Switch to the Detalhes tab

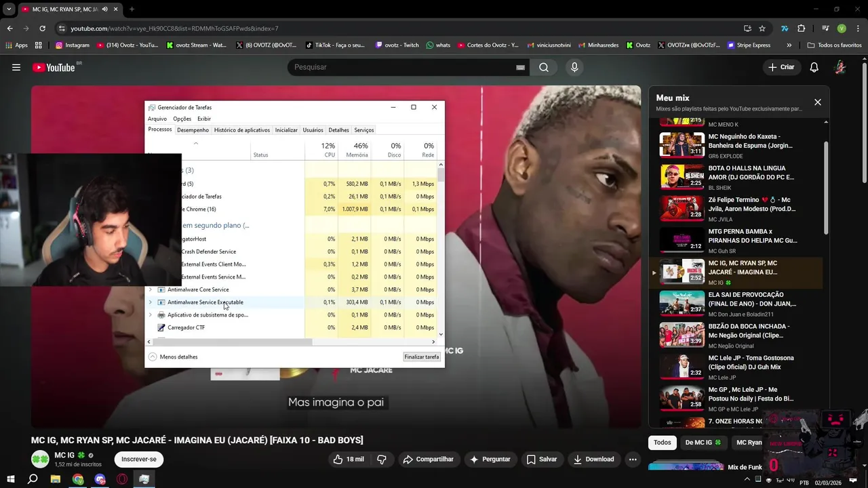(x=338, y=130)
